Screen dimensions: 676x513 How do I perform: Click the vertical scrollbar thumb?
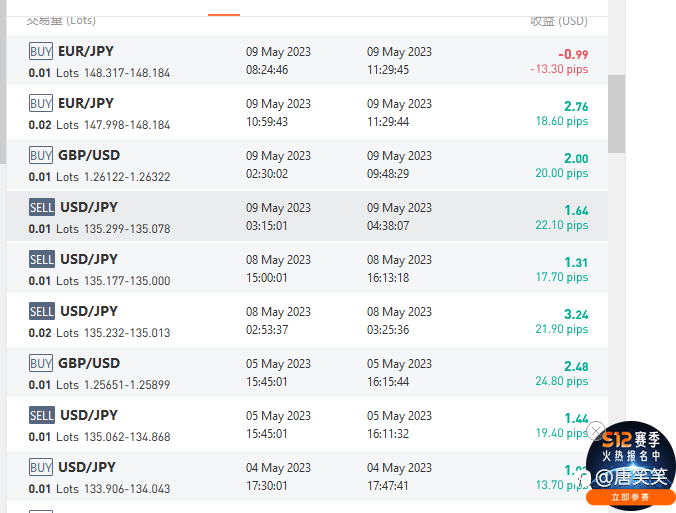(x=617, y=114)
